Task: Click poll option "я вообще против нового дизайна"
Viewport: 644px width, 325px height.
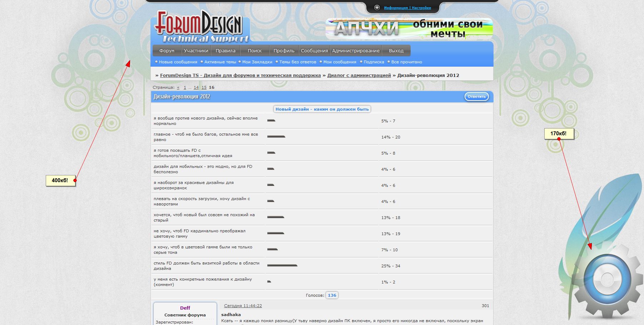Action: coord(205,121)
